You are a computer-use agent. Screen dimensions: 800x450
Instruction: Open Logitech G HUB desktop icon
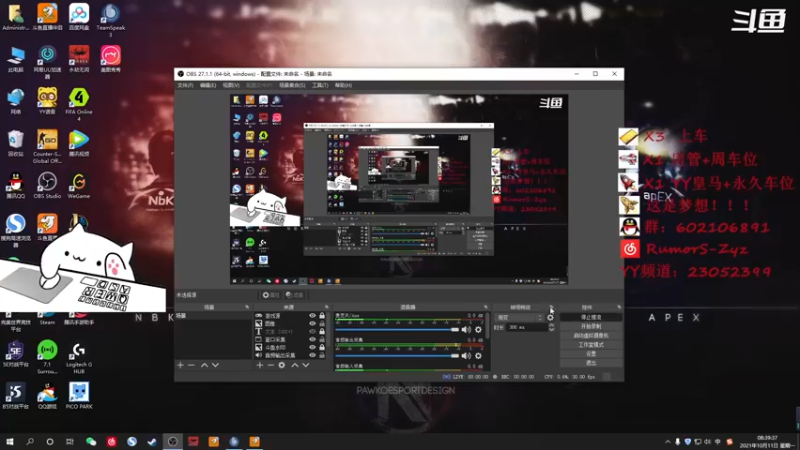tap(79, 357)
